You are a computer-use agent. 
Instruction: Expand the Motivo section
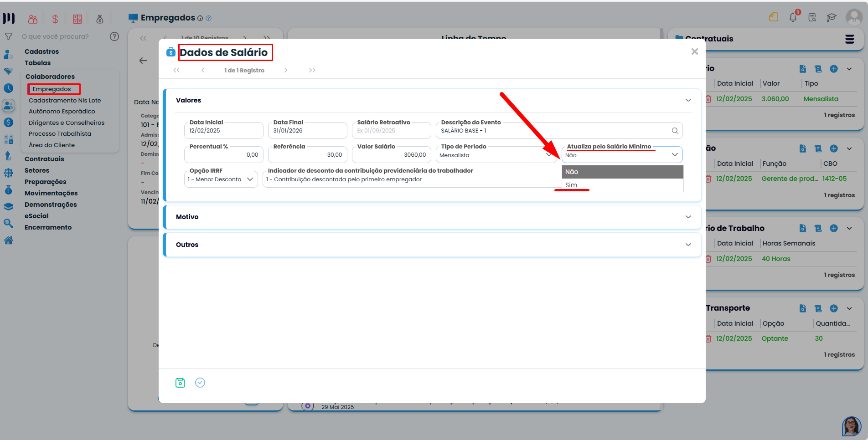pyautogui.click(x=688, y=217)
